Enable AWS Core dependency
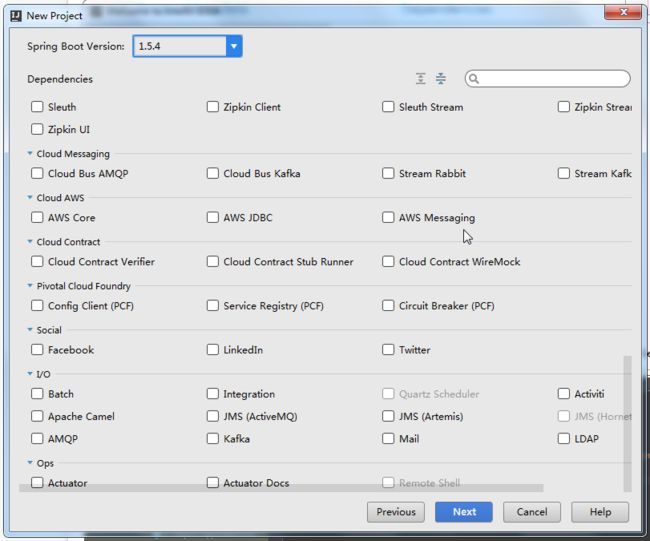The width and height of the screenshot is (650, 541). (x=37, y=217)
